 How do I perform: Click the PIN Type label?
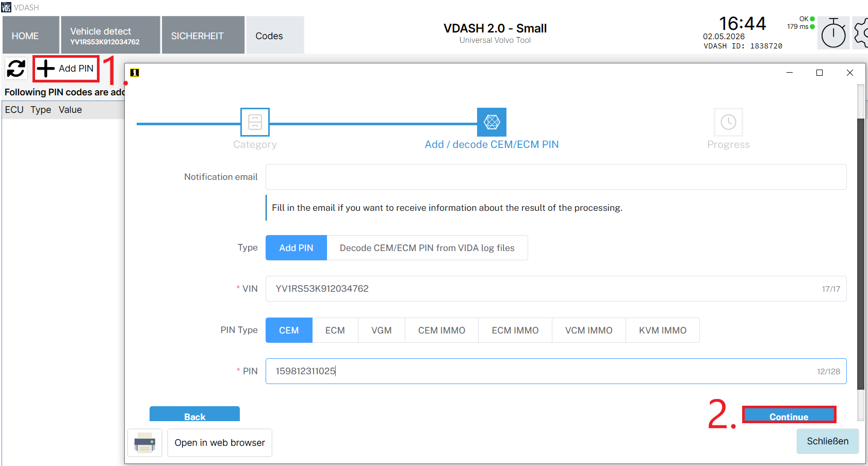(x=239, y=330)
